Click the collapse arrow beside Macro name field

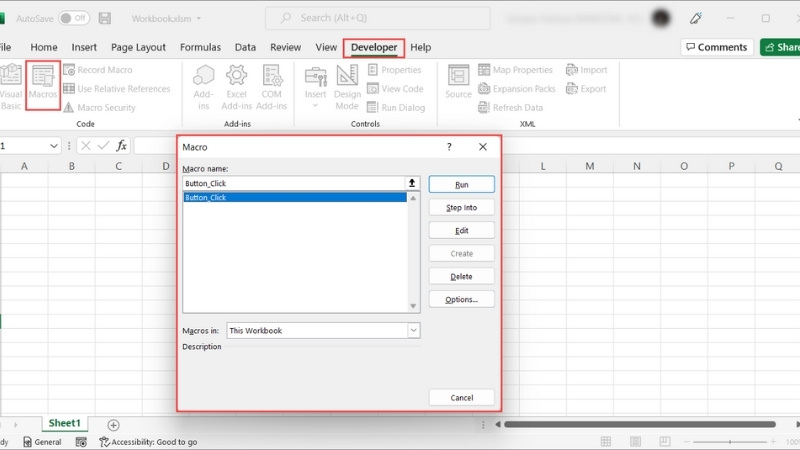pyautogui.click(x=411, y=183)
